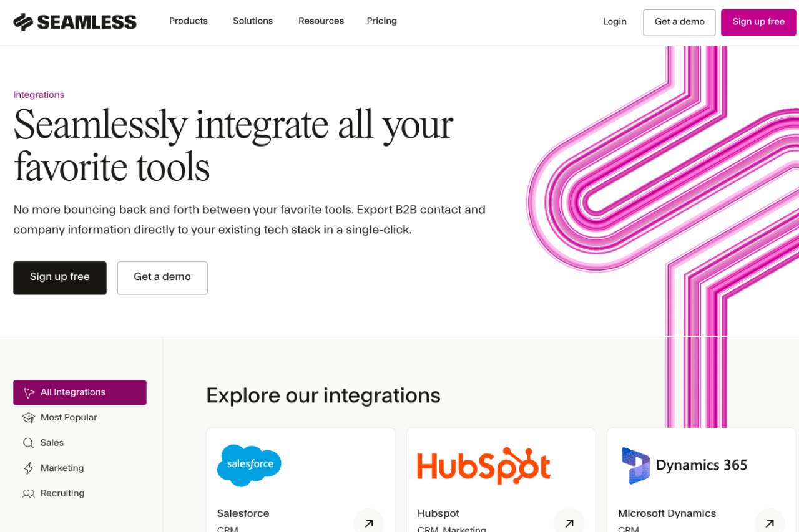Click hero Get a demo button
This screenshot has height=532, width=799.
click(162, 278)
